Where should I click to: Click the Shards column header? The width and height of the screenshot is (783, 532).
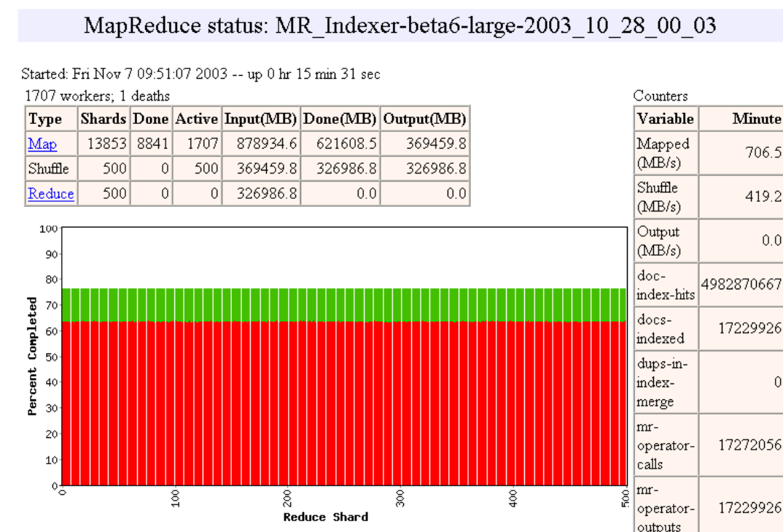[x=104, y=119]
